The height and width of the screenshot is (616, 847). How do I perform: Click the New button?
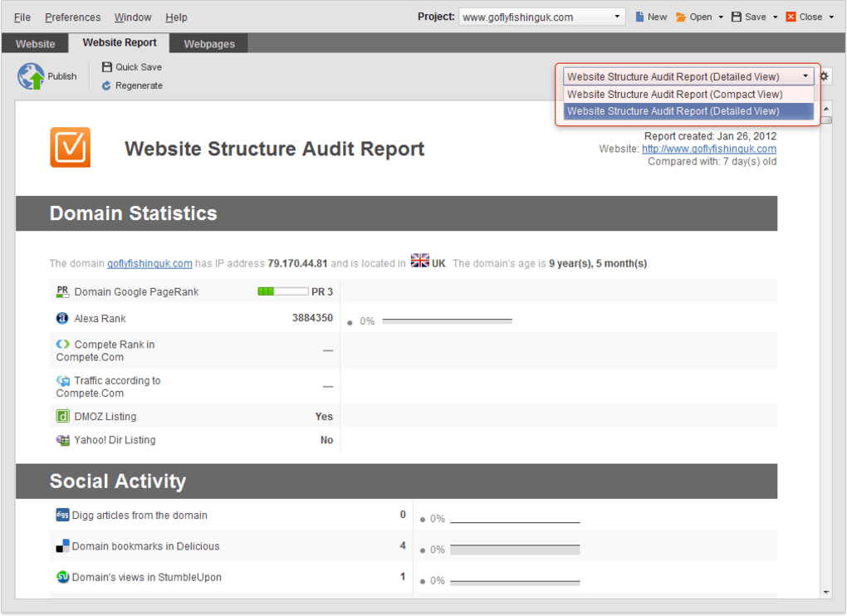(650, 16)
